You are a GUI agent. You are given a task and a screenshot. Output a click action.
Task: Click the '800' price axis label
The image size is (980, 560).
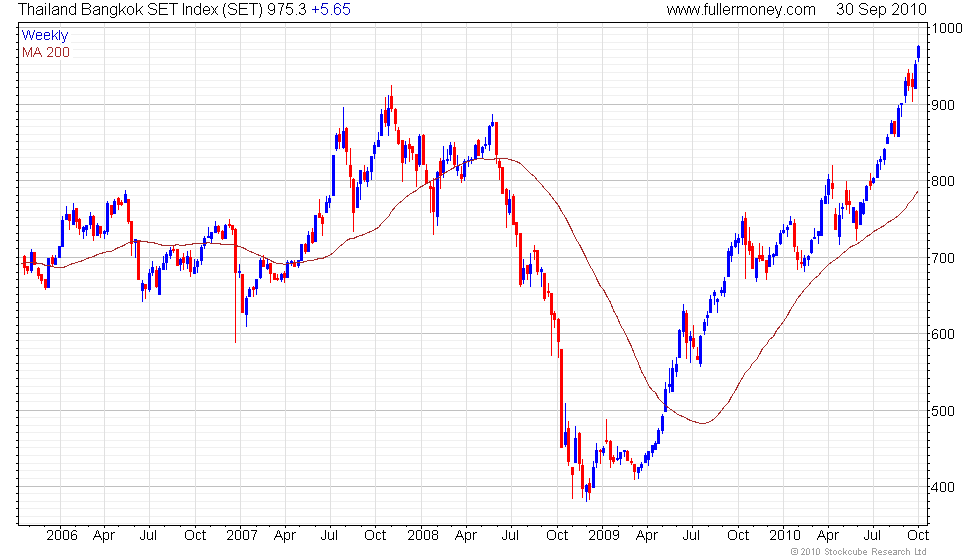tap(943, 181)
